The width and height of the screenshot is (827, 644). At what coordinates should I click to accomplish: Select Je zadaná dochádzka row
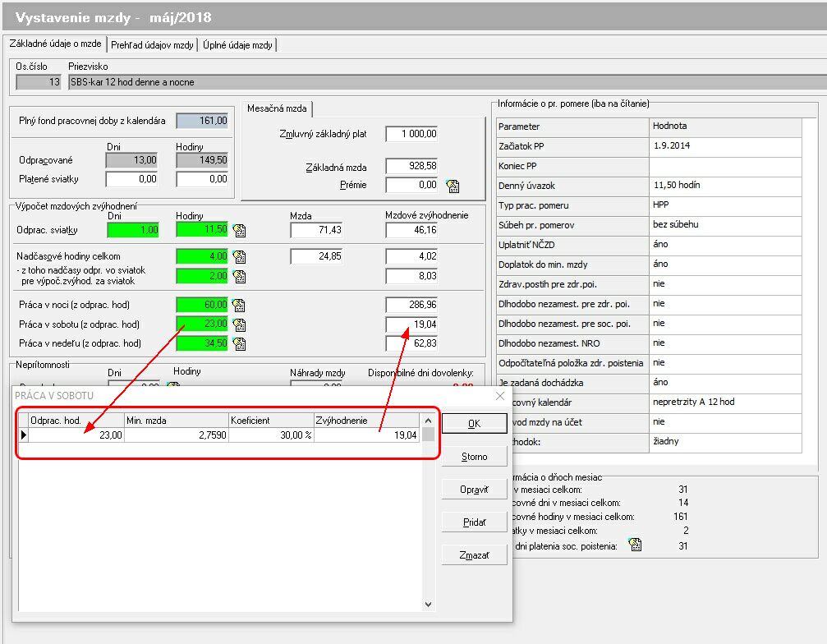point(649,383)
